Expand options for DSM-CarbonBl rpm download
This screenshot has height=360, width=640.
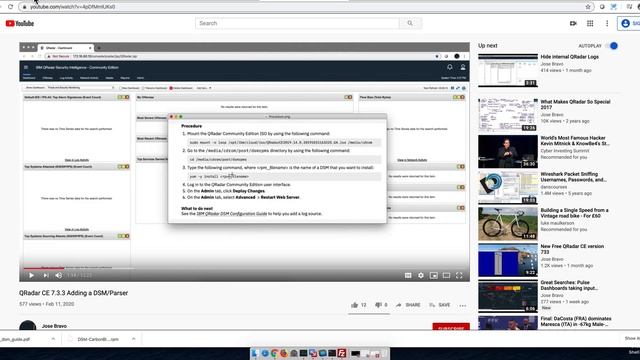point(133,339)
